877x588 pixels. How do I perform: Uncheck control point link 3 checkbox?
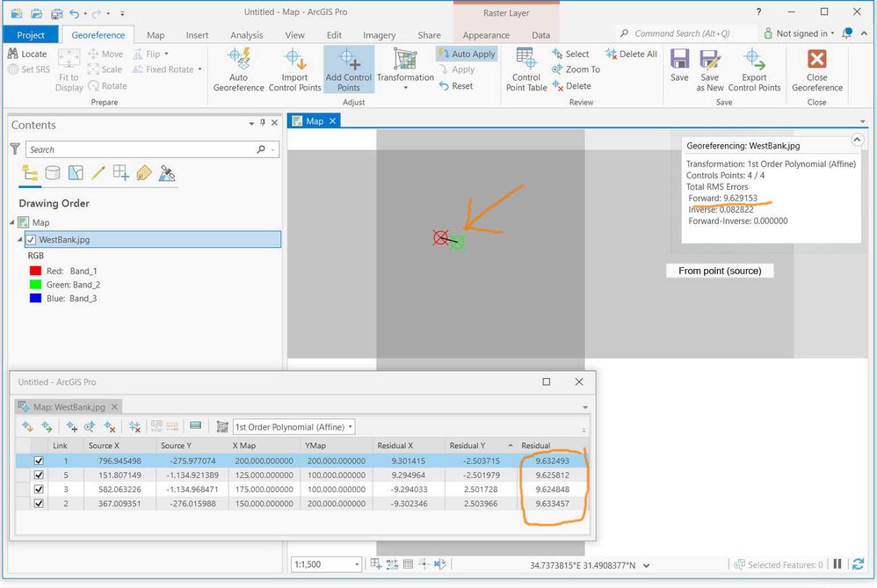pos(39,489)
